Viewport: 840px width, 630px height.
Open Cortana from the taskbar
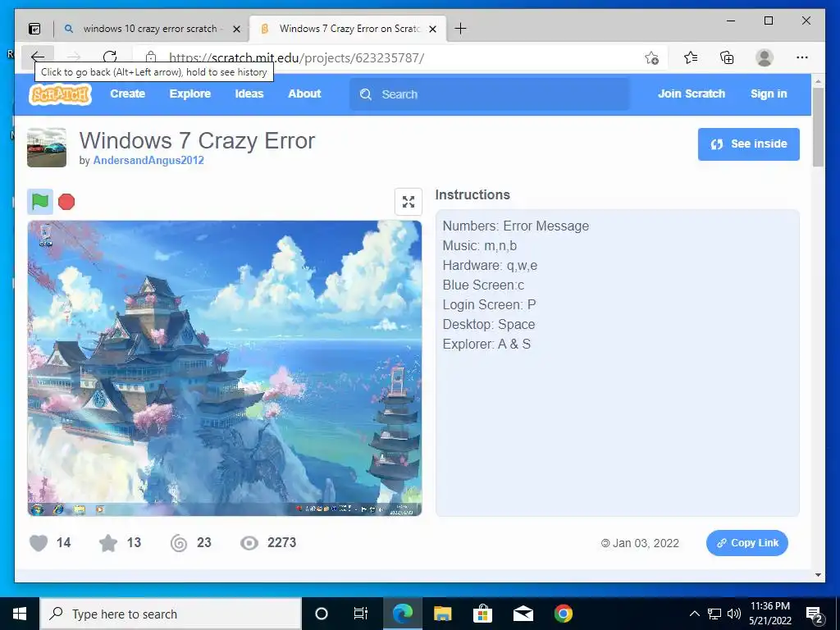[322, 614]
